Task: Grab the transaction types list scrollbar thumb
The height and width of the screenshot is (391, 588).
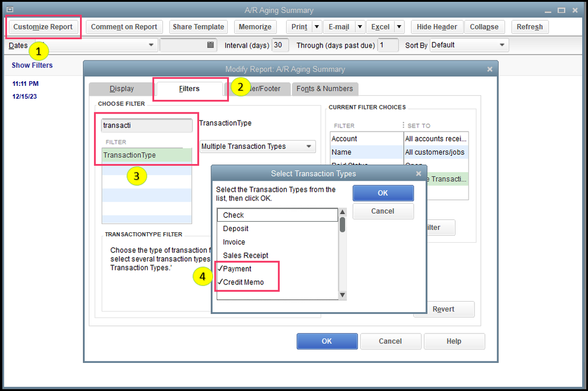Action: (x=343, y=225)
